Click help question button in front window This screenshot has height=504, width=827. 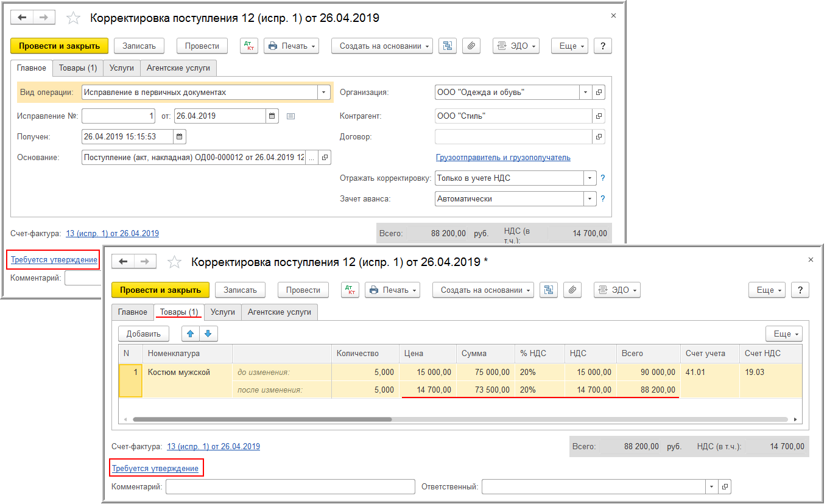coord(800,290)
